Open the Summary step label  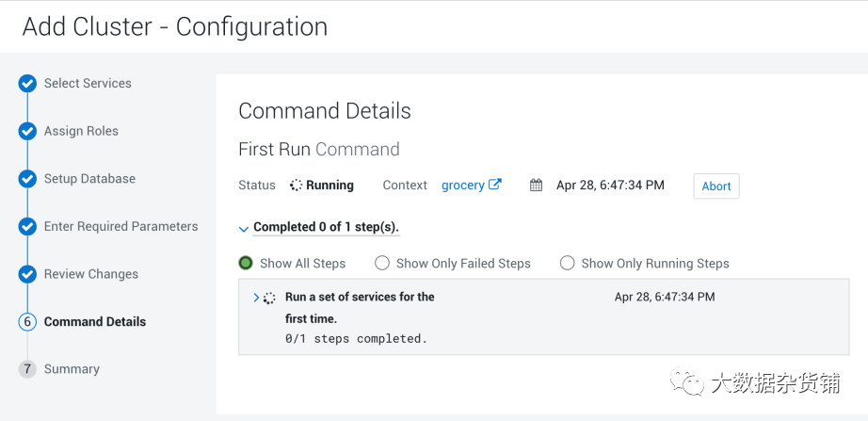click(x=72, y=369)
